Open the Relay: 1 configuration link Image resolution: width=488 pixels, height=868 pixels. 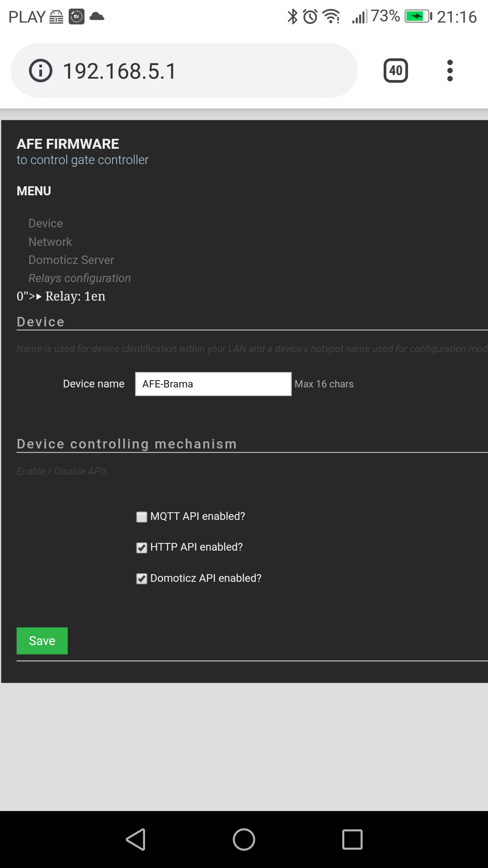(x=75, y=296)
